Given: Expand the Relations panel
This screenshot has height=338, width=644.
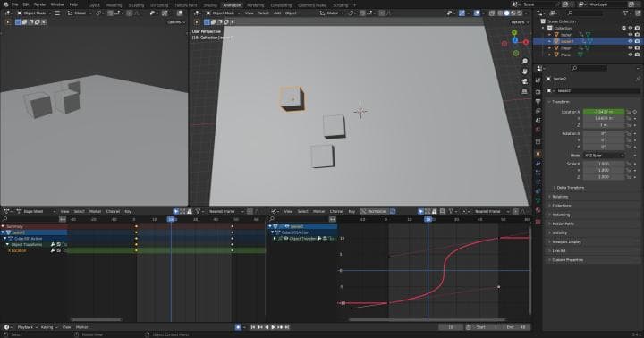Looking at the screenshot, I should (x=559, y=197).
